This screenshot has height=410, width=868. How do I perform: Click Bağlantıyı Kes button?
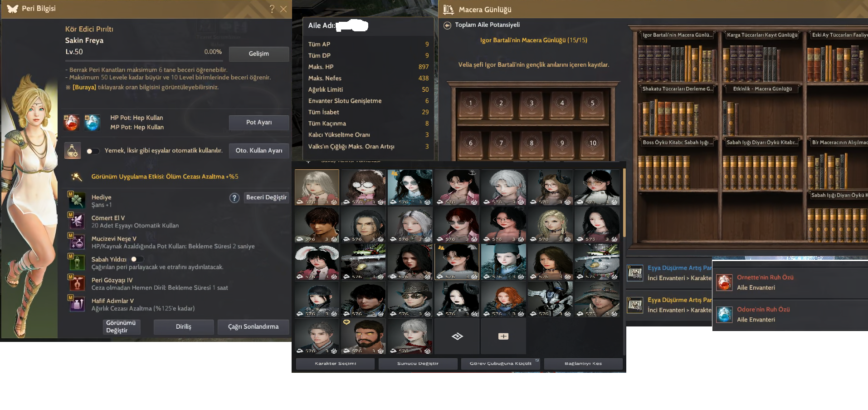pos(583,363)
